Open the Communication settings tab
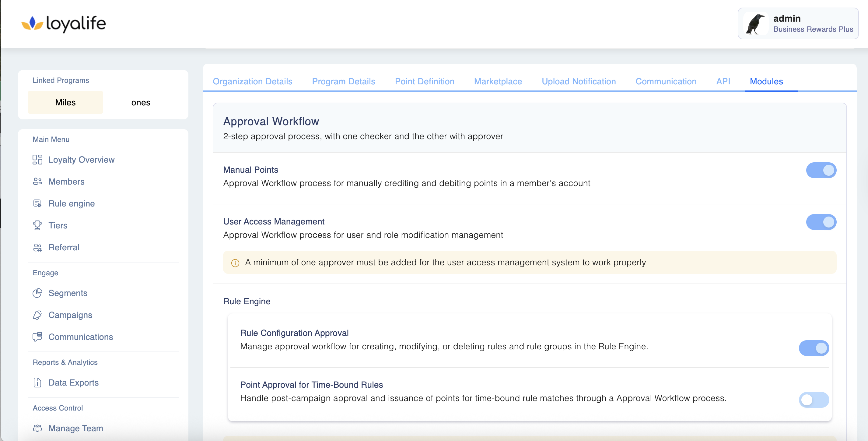 pos(666,81)
